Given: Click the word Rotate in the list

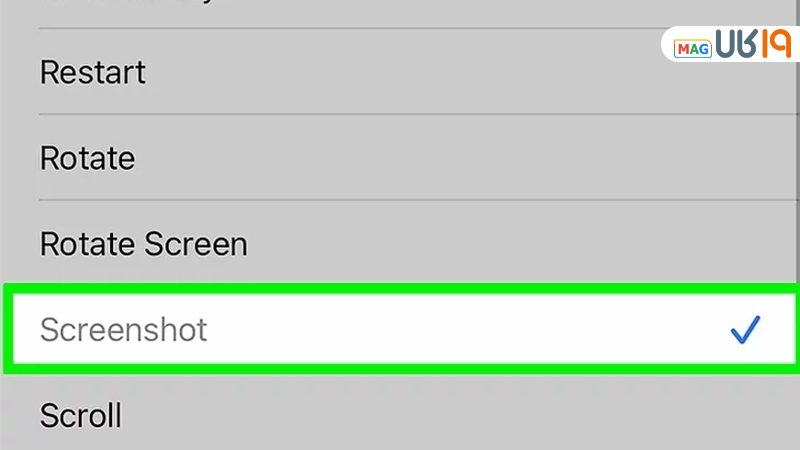Looking at the screenshot, I should tap(87, 158).
